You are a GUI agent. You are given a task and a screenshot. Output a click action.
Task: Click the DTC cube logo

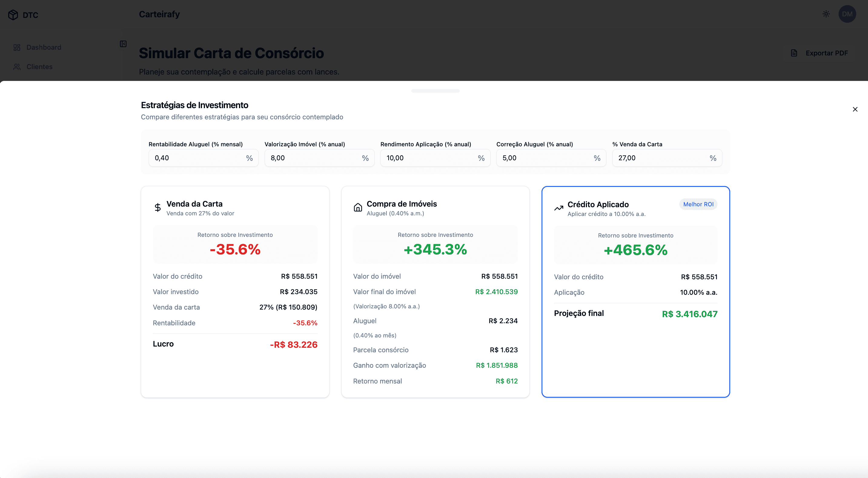[13, 15]
